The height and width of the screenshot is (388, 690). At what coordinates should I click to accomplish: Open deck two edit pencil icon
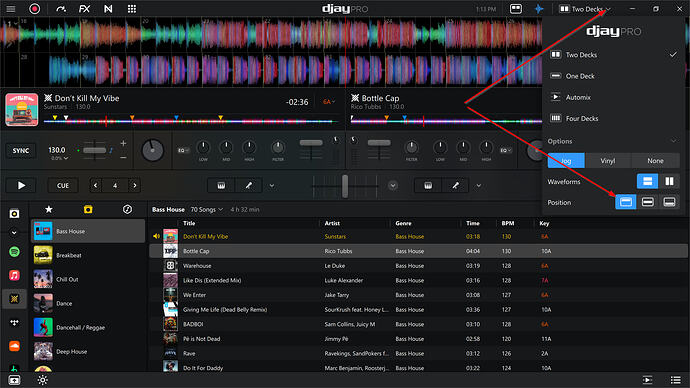pyautogui.click(x=455, y=186)
